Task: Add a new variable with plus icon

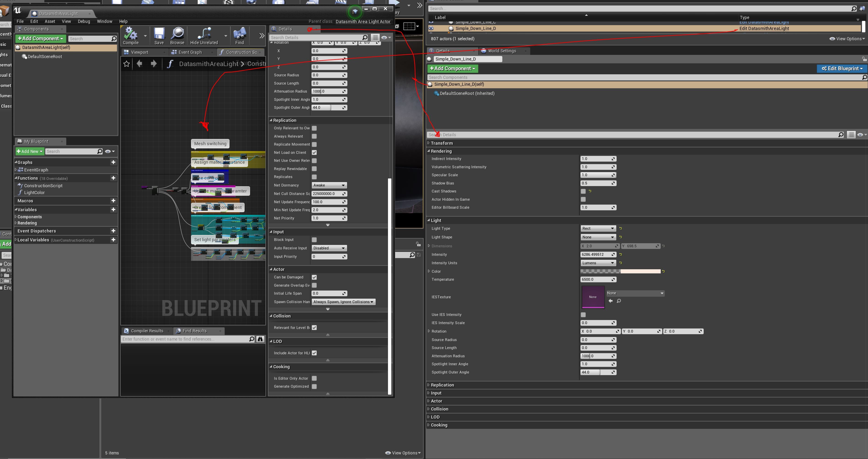Action: (x=114, y=209)
